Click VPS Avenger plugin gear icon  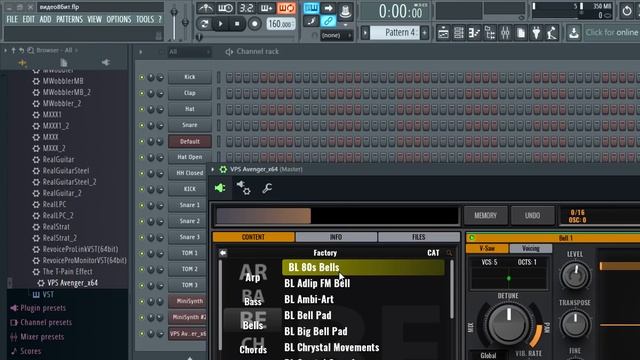click(x=244, y=188)
